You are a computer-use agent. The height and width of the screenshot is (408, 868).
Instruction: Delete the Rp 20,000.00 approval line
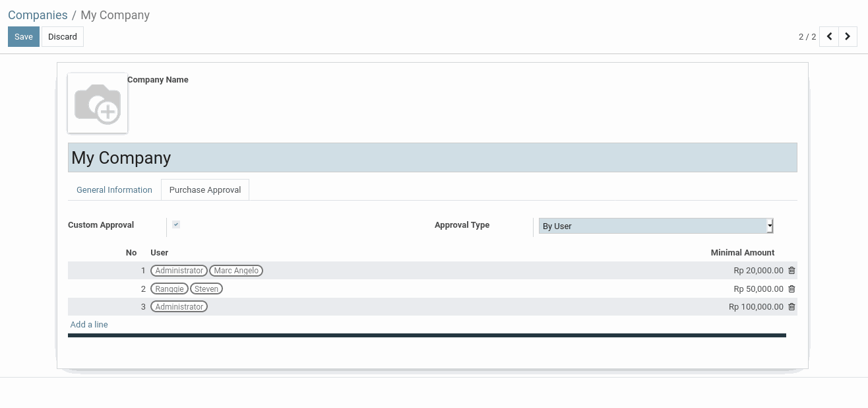click(791, 271)
